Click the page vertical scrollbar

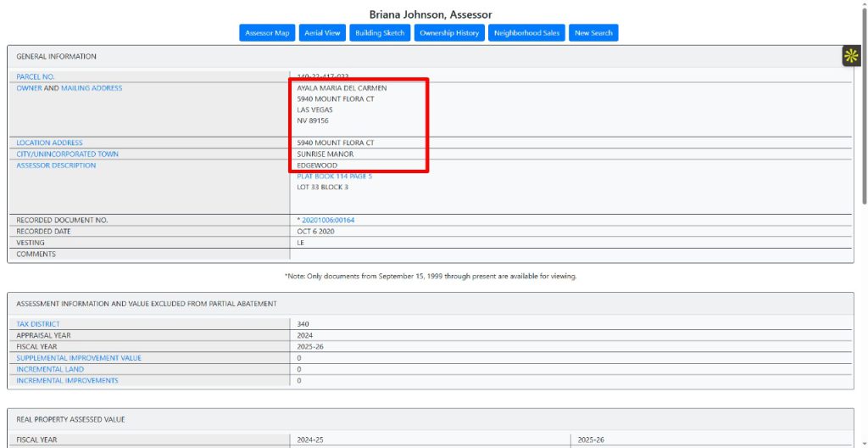(x=864, y=255)
